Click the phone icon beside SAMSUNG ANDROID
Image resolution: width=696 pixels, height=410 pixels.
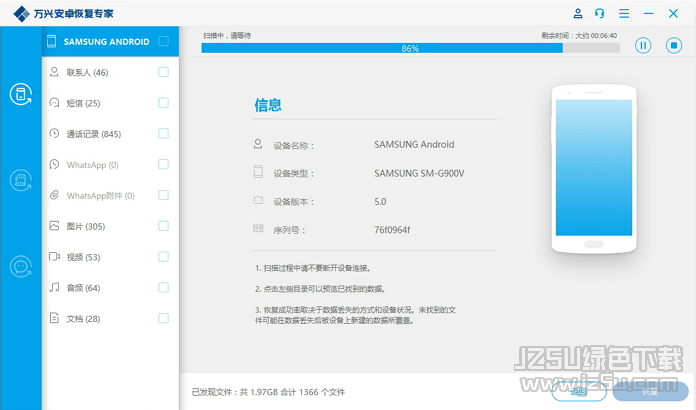51,41
